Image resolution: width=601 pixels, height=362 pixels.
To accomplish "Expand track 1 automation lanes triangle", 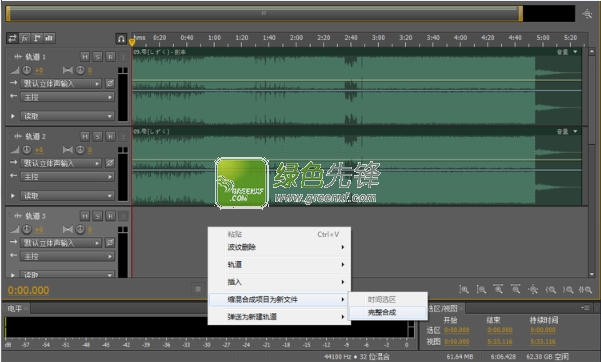I will click(13, 116).
